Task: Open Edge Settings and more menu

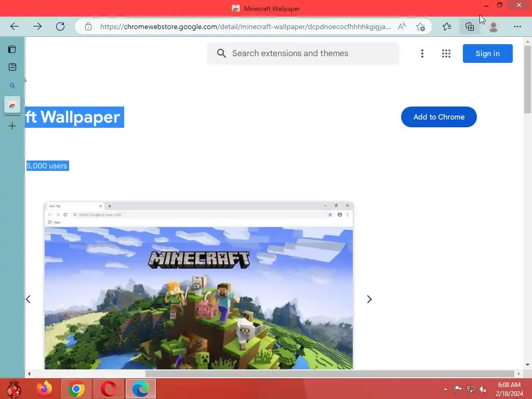Action: point(517,26)
